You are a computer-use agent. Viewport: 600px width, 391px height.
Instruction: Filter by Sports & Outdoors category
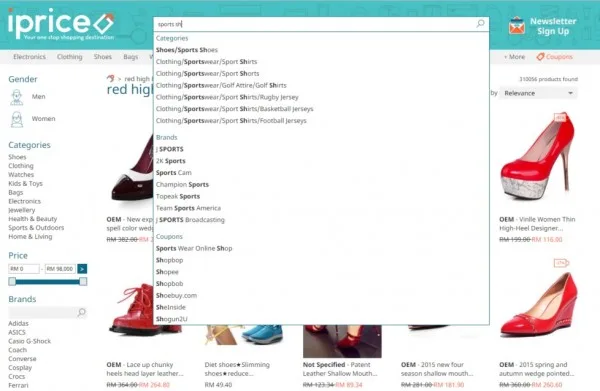pyautogui.click(x=36, y=228)
